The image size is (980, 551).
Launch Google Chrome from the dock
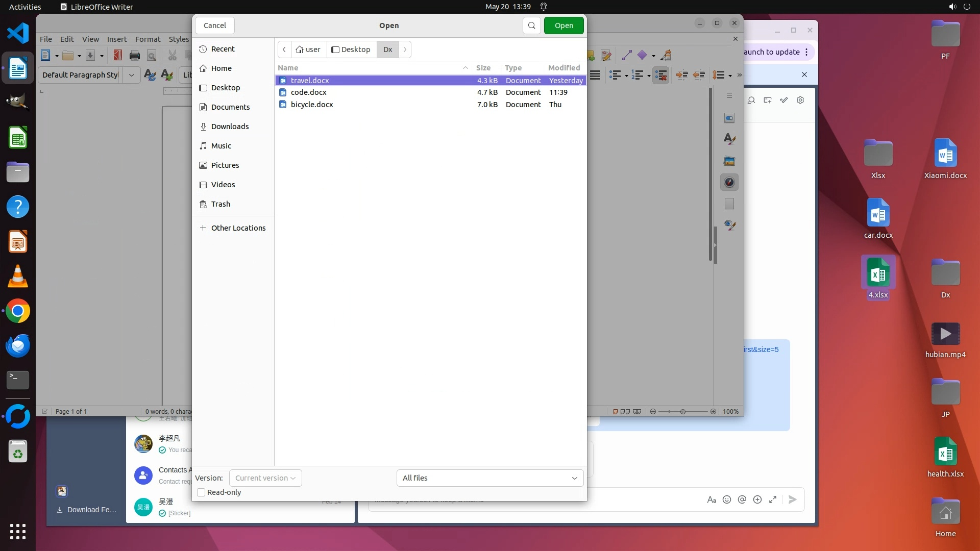click(18, 311)
